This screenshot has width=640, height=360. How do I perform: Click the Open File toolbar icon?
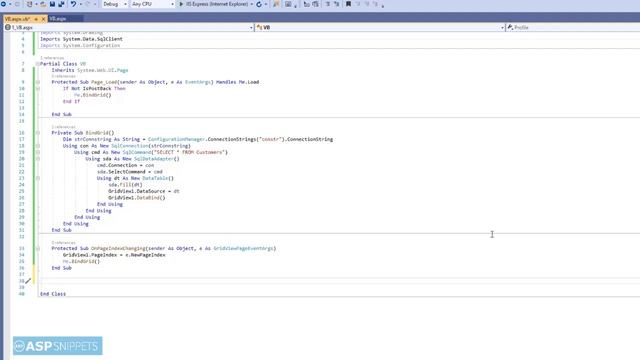(43, 4)
